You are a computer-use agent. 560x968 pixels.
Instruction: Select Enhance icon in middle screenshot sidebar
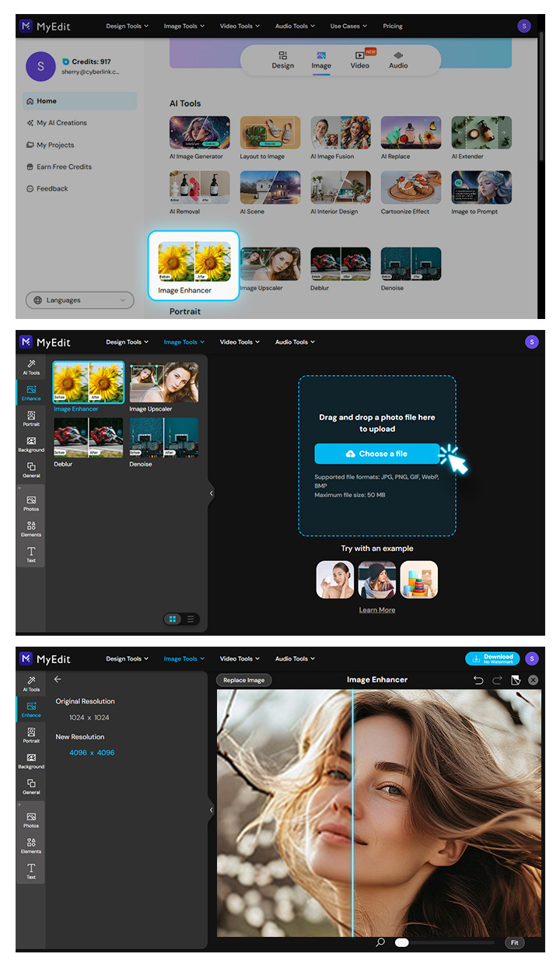click(x=31, y=393)
